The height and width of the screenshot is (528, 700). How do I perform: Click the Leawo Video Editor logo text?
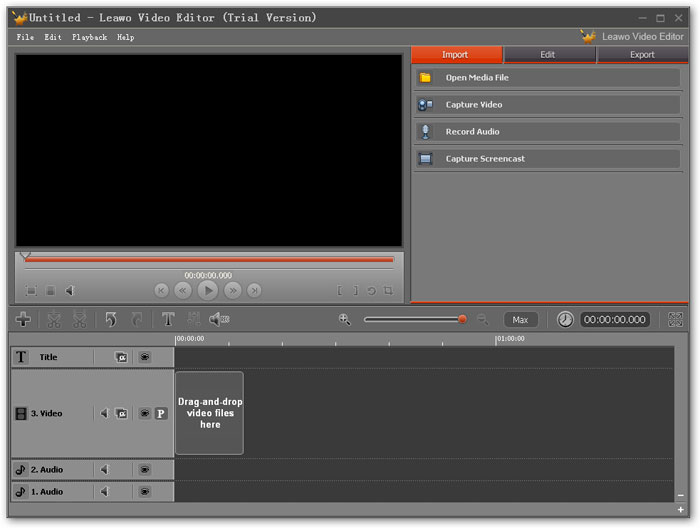(642, 37)
